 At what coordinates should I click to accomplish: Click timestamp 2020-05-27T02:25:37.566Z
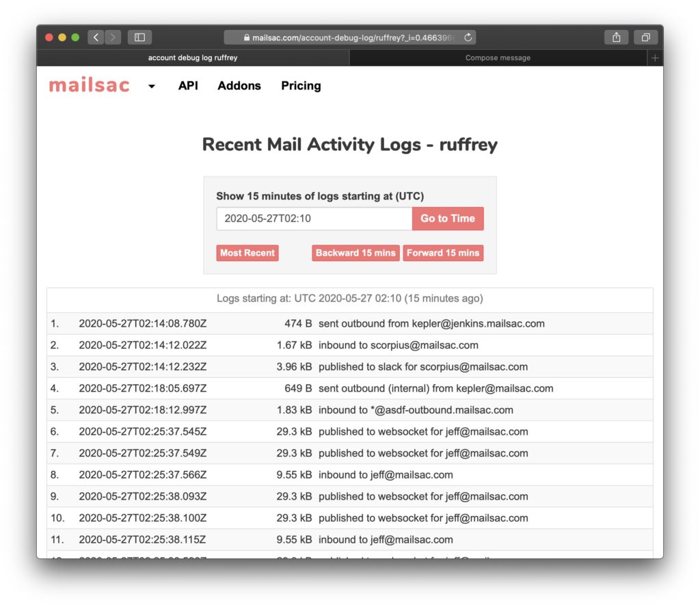click(143, 475)
